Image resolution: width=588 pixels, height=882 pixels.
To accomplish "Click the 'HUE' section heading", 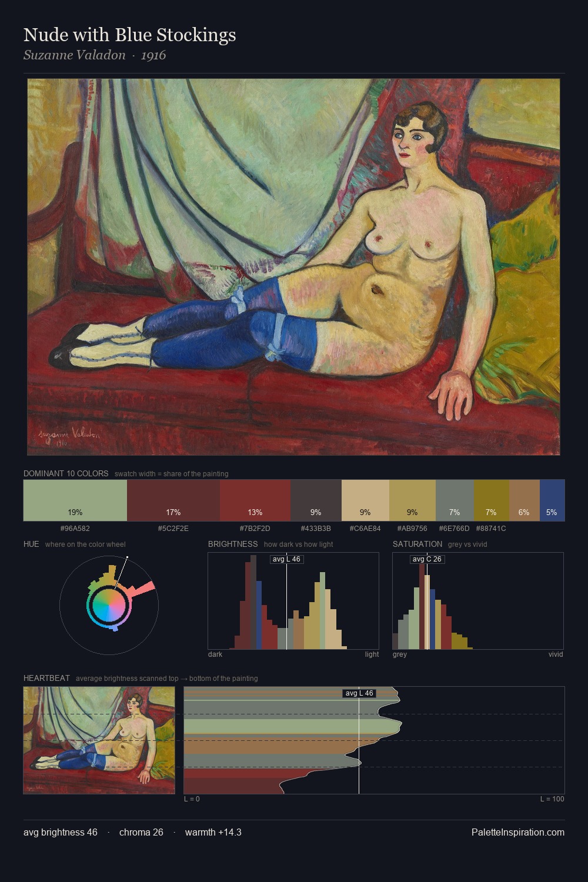I will [x=31, y=544].
